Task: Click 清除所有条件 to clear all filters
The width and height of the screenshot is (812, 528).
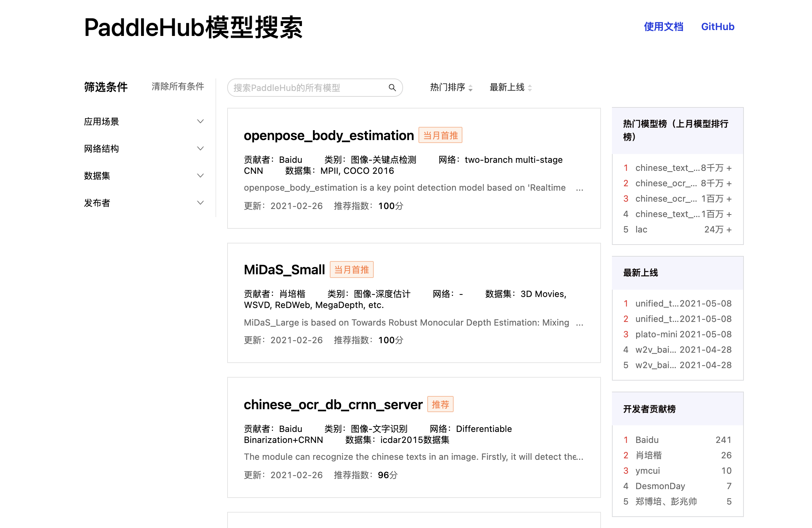Action: [x=178, y=87]
